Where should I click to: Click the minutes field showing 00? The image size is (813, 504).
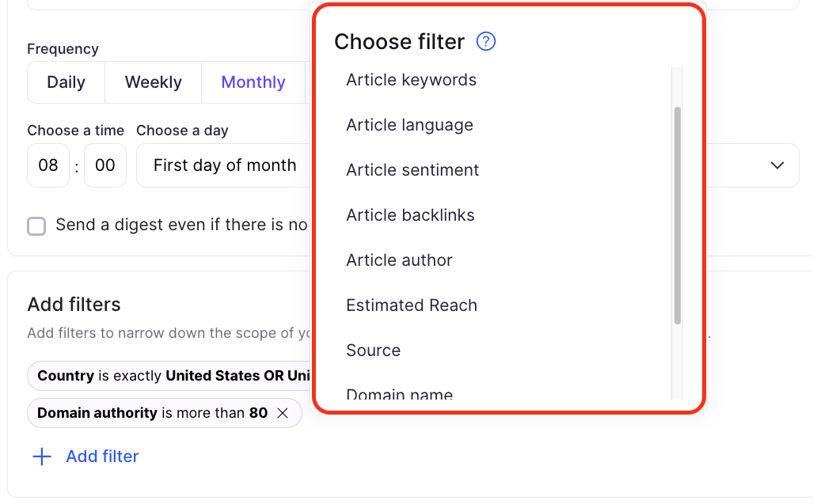[105, 165]
